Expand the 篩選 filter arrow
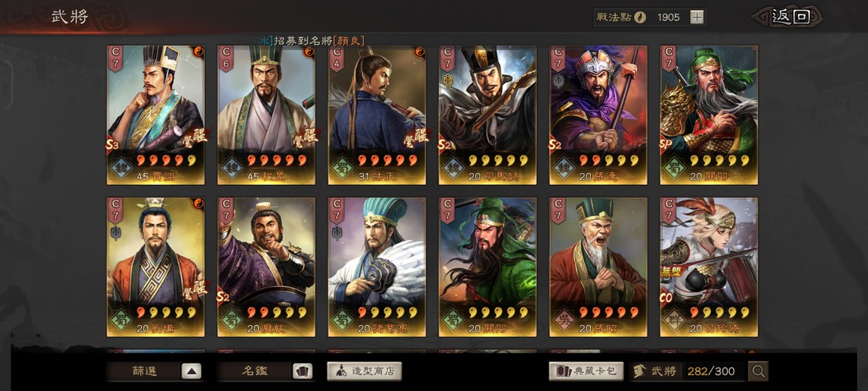 191,371
